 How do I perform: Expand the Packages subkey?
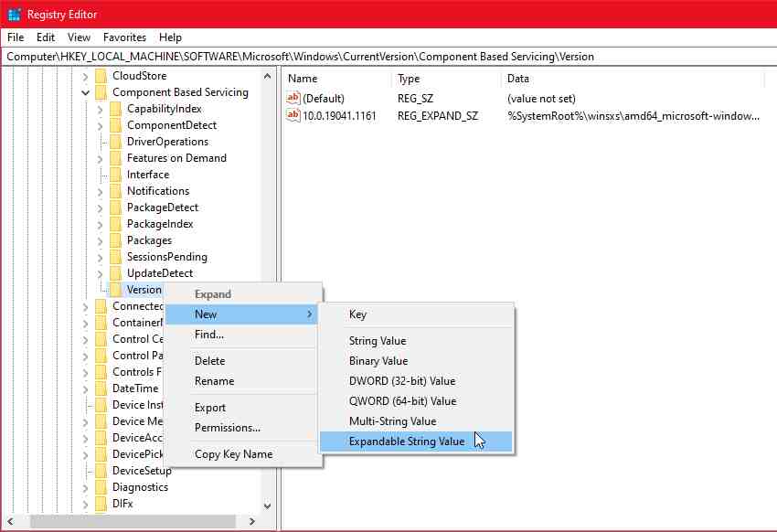[100, 241]
